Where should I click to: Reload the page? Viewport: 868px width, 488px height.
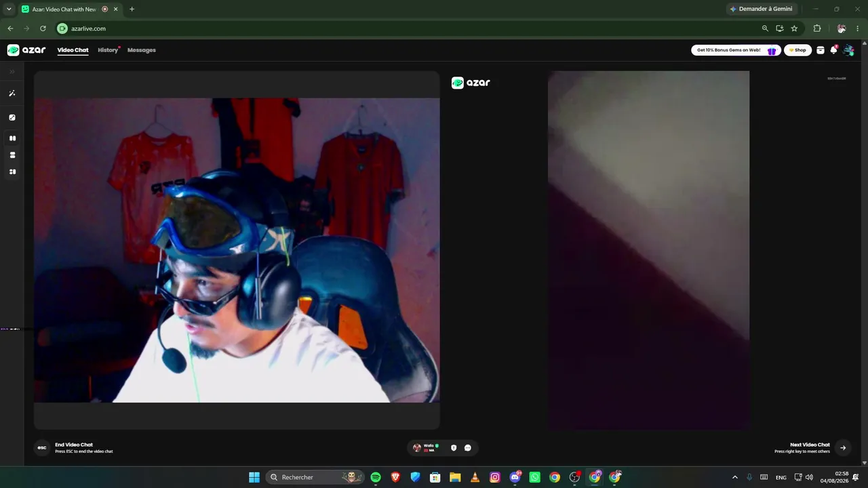pyautogui.click(x=43, y=28)
